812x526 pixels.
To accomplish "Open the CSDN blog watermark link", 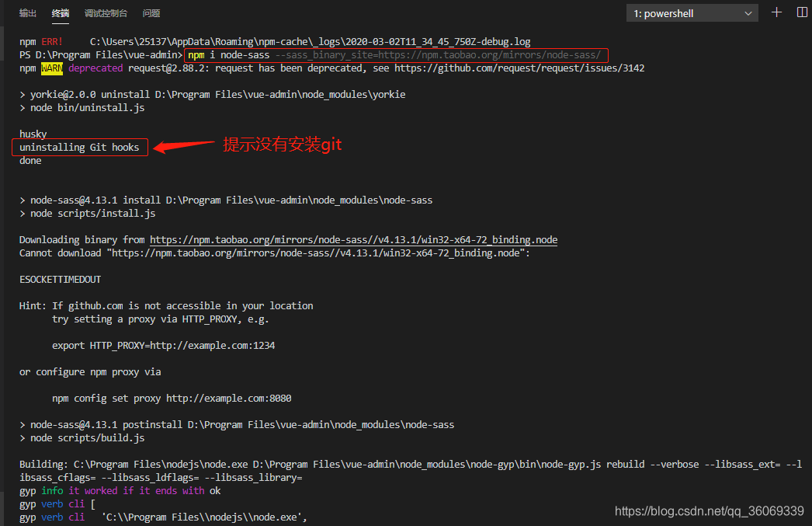I will (709, 512).
